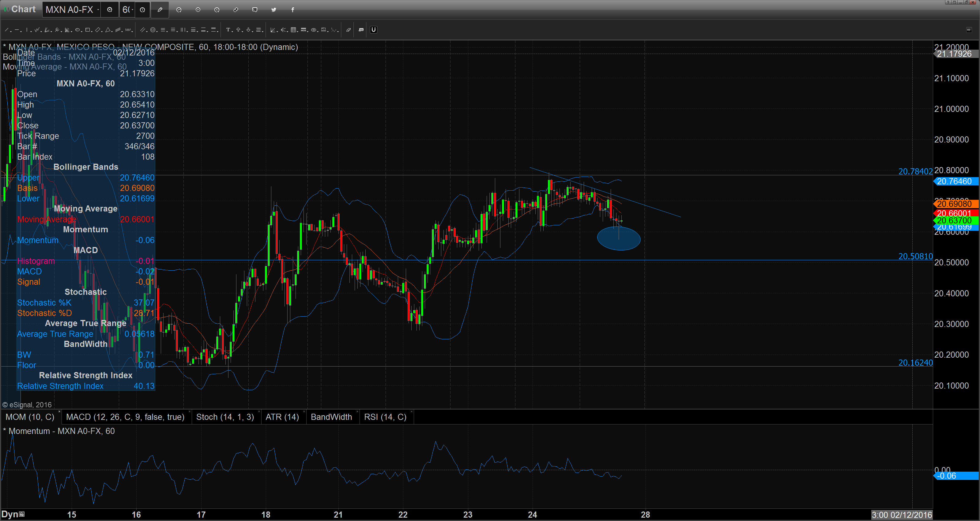Select the eraser tool
980x521 pixels.
348,30
